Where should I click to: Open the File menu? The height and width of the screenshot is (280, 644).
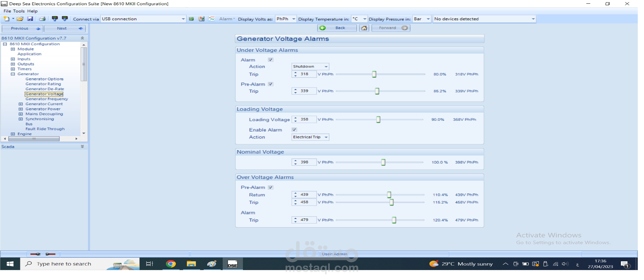click(7, 11)
